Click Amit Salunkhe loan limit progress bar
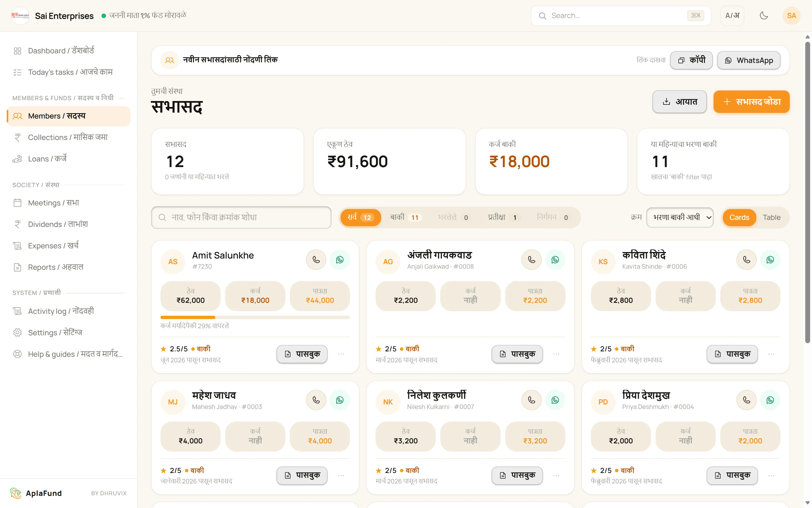The width and height of the screenshot is (812, 508). (255, 317)
